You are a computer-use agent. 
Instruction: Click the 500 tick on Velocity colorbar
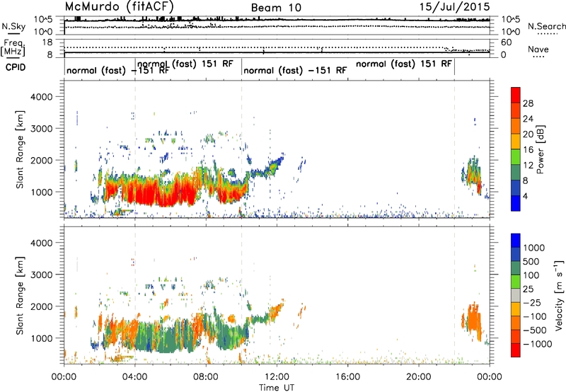pyautogui.click(x=531, y=262)
